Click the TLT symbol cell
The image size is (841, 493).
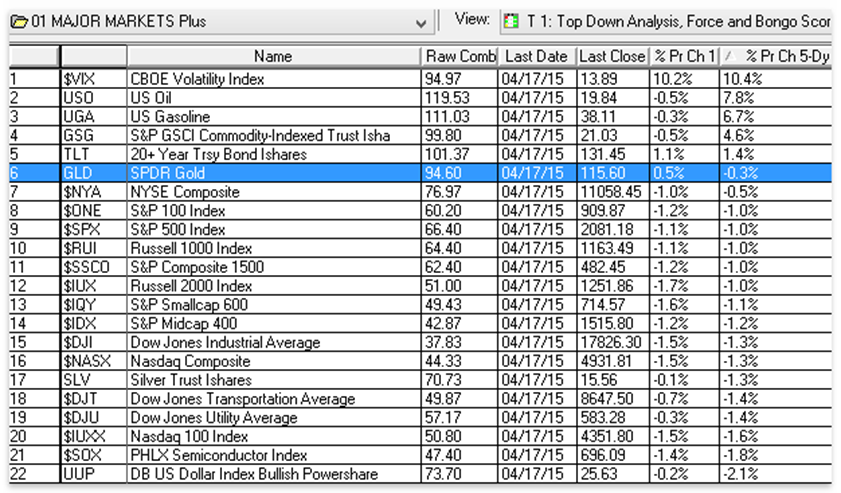point(94,154)
